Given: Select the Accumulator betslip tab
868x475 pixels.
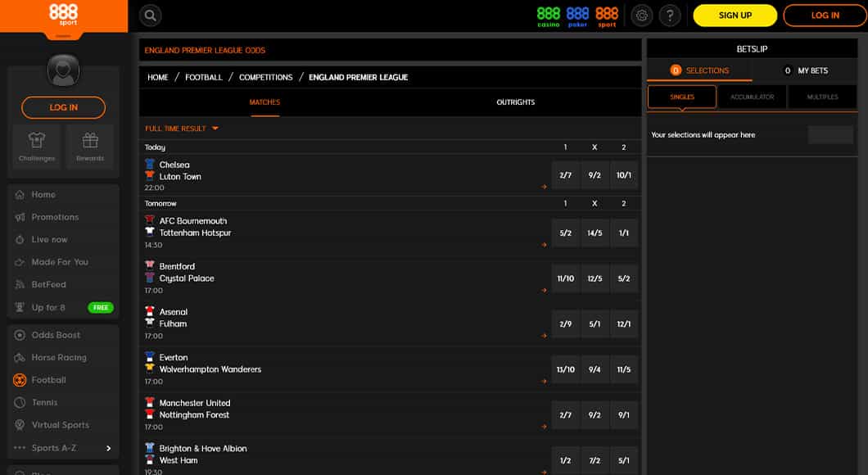Looking at the screenshot, I should [752, 97].
